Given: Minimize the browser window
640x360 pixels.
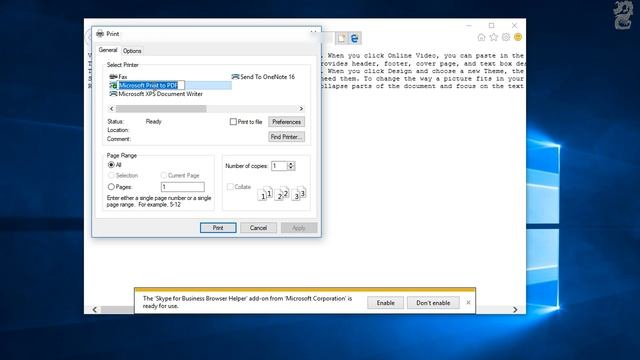Looking at the screenshot, I should 469,25.
